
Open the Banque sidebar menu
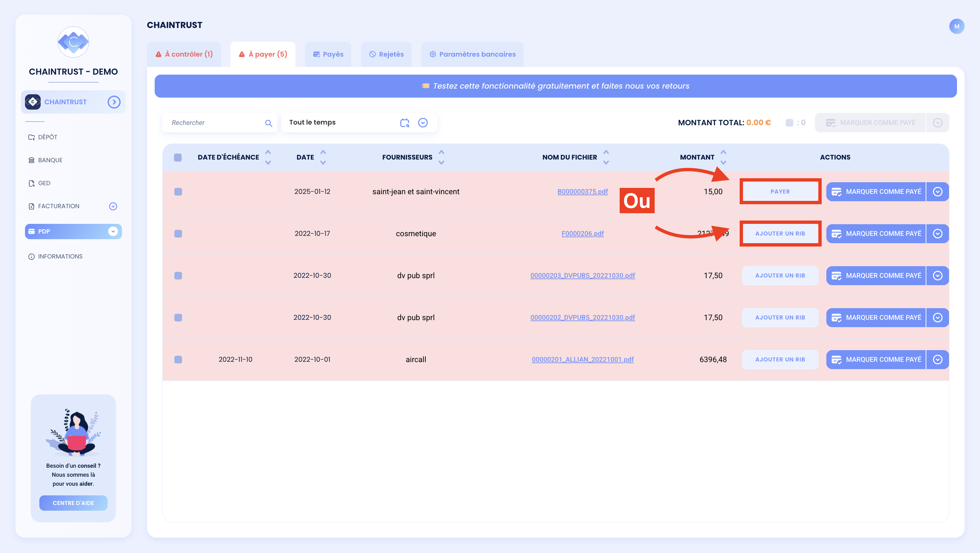coord(50,160)
